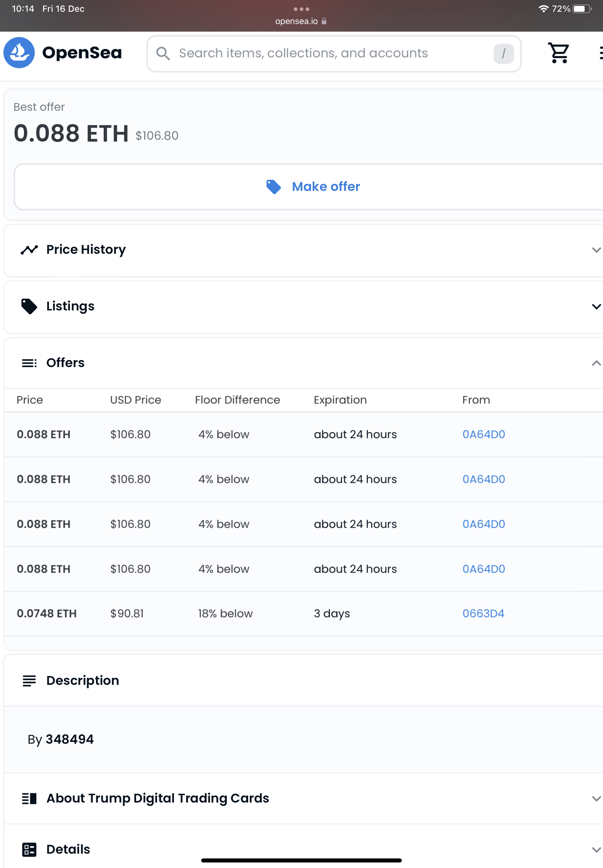
Task: Click the From column header
Action: click(476, 400)
